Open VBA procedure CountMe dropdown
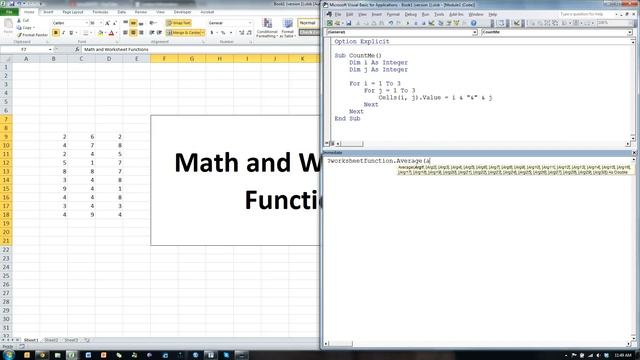Image resolution: width=640 pixels, height=360 pixels. coord(630,32)
